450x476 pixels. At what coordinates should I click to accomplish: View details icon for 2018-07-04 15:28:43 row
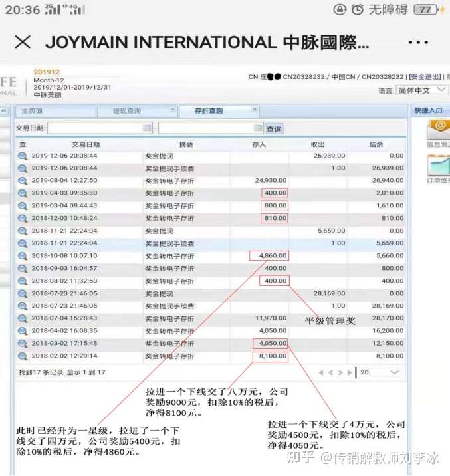[23, 318]
